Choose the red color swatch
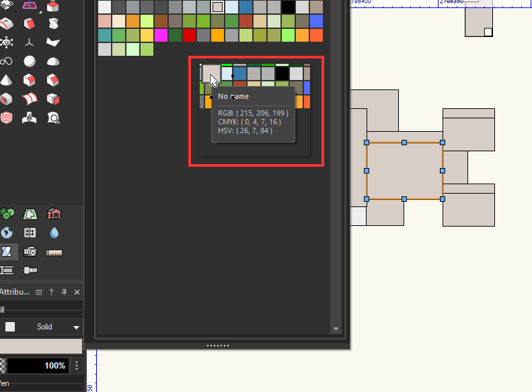 tap(189, 35)
